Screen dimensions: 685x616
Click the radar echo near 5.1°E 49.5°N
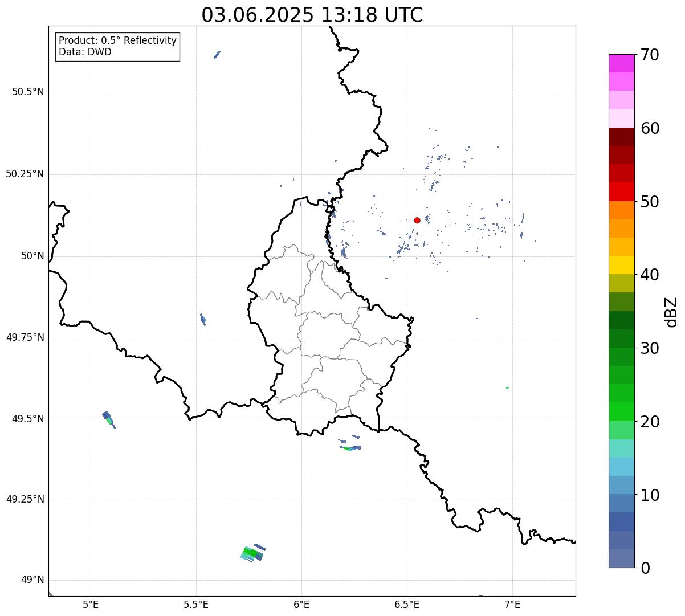(x=108, y=419)
